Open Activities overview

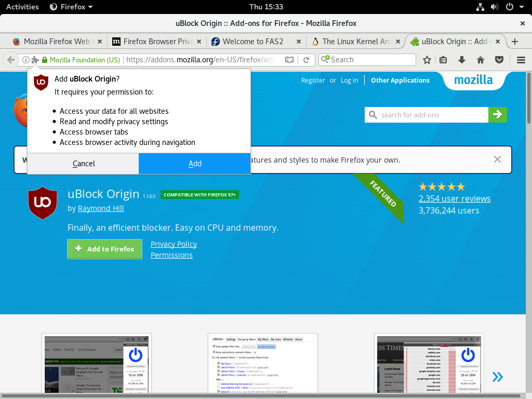tap(22, 7)
